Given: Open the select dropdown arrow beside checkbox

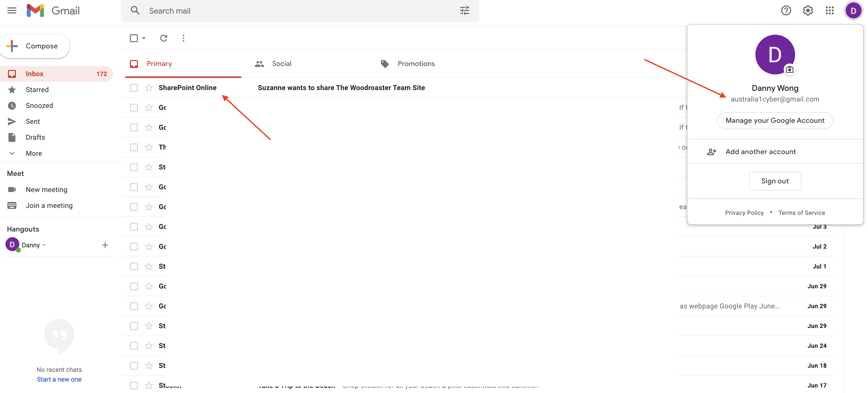Looking at the screenshot, I should 144,38.
